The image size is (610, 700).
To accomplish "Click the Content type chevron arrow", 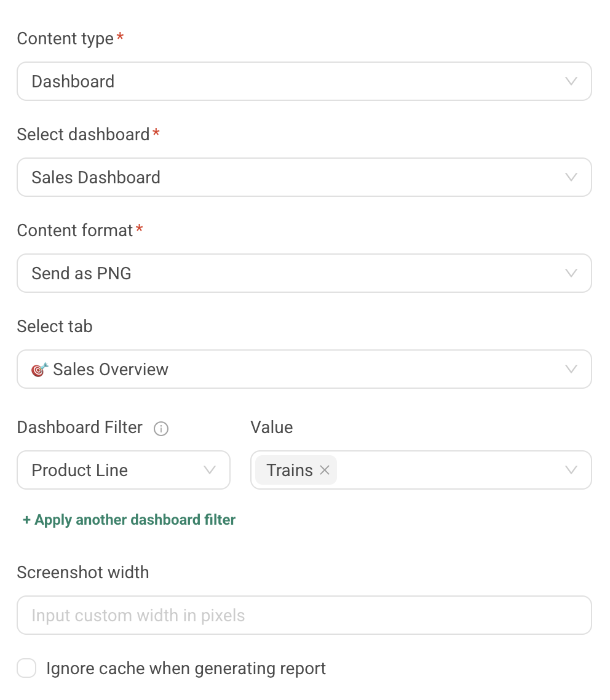I will coord(571,81).
